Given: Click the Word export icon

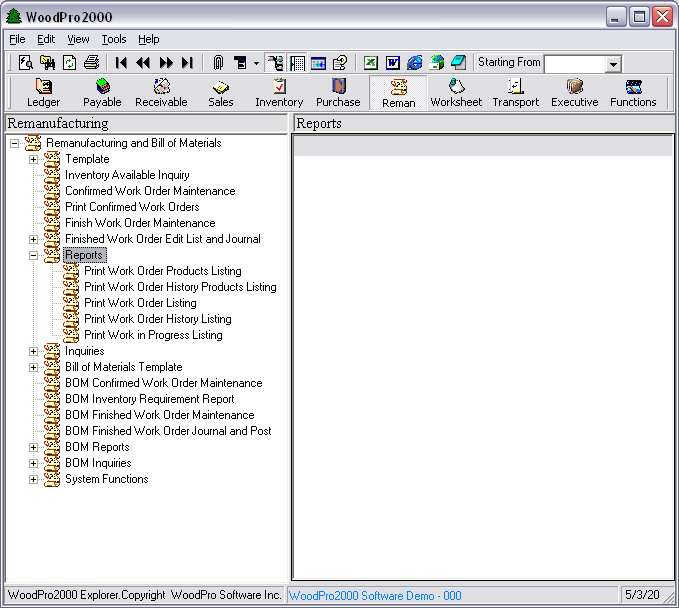Looking at the screenshot, I should pos(393,63).
